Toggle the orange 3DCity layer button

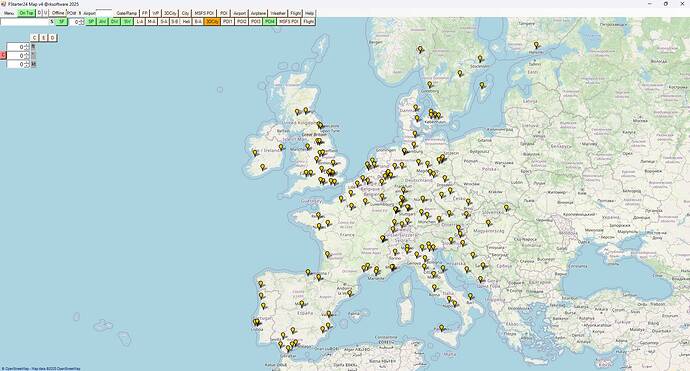(x=212, y=21)
